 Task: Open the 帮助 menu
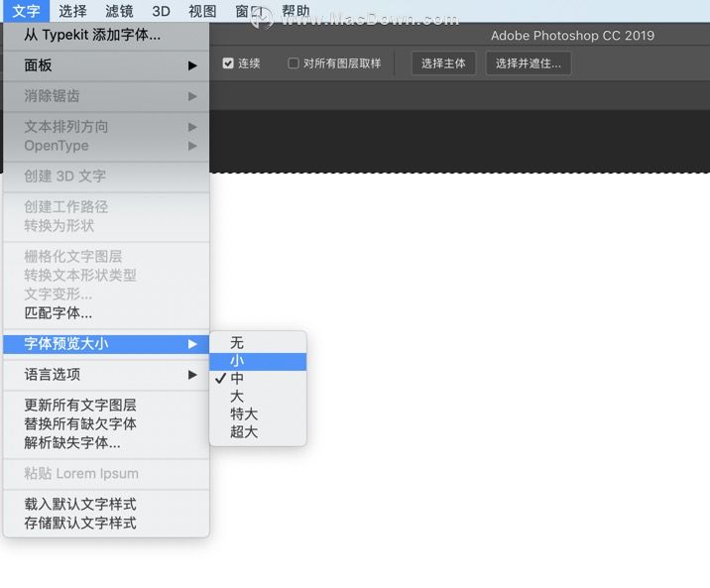point(296,10)
